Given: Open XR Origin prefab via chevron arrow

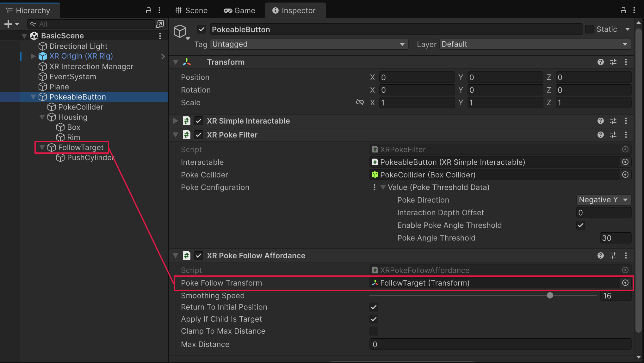Looking at the screenshot, I should click(163, 56).
